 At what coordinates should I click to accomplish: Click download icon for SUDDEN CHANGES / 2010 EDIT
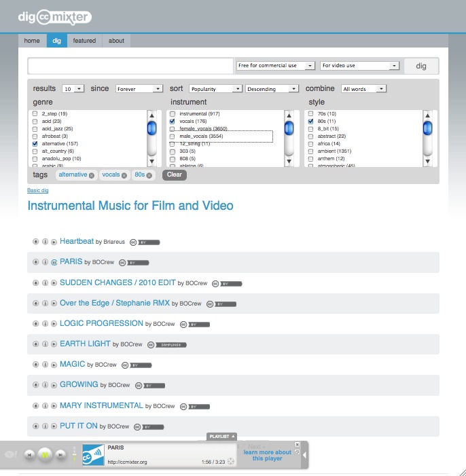35,283
